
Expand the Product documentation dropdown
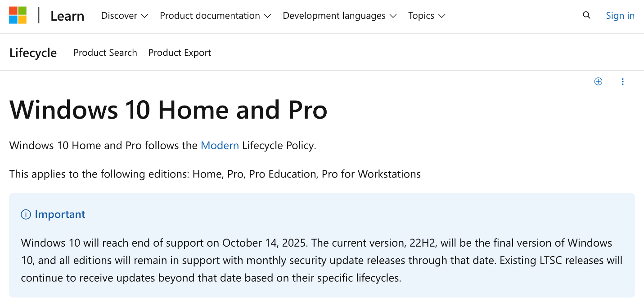216,16
